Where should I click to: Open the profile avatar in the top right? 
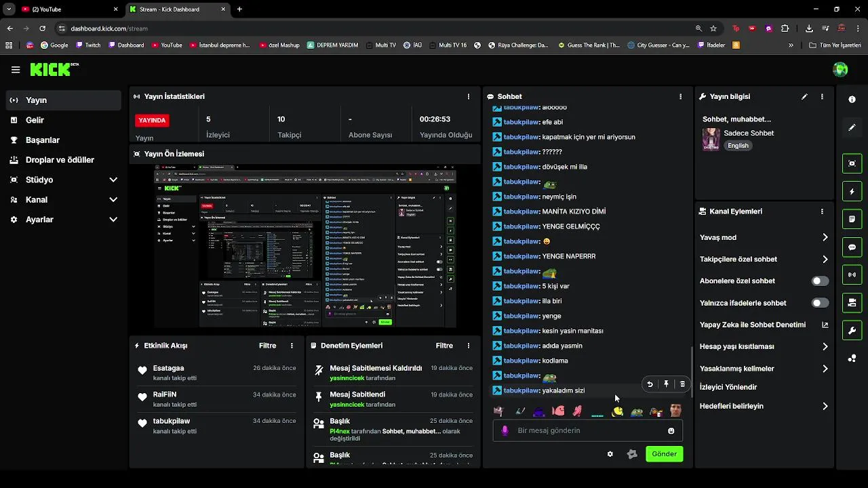click(x=840, y=69)
